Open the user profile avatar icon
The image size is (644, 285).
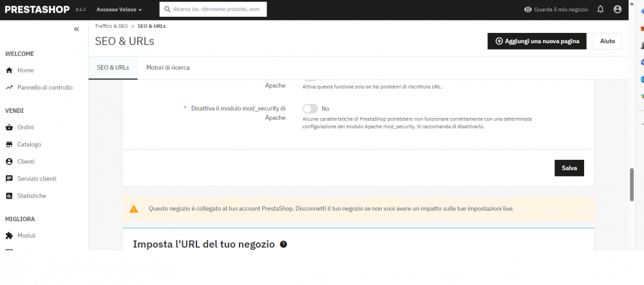[618, 9]
